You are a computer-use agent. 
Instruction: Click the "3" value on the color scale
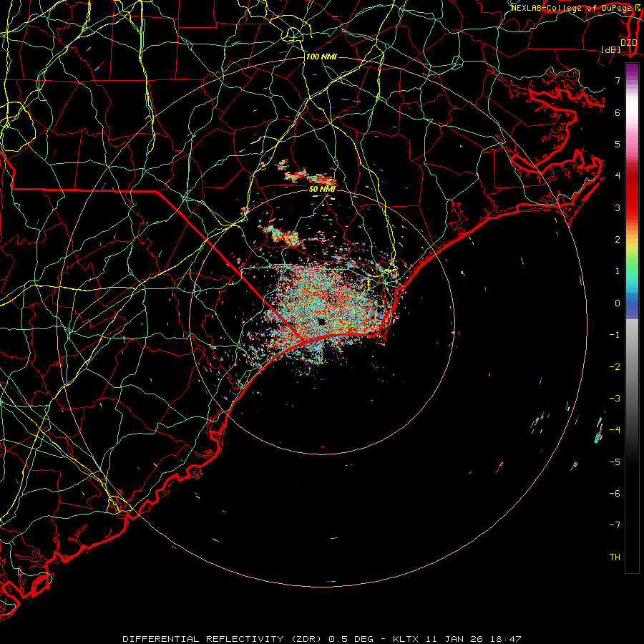(618, 208)
